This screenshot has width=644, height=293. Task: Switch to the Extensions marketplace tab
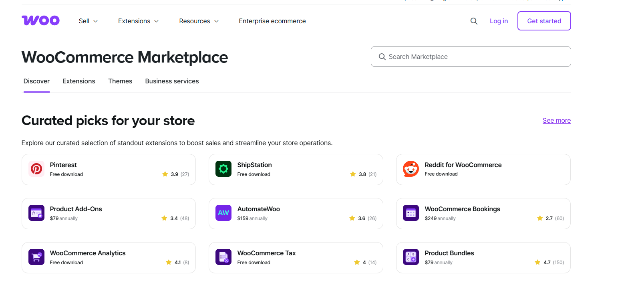[x=79, y=81]
